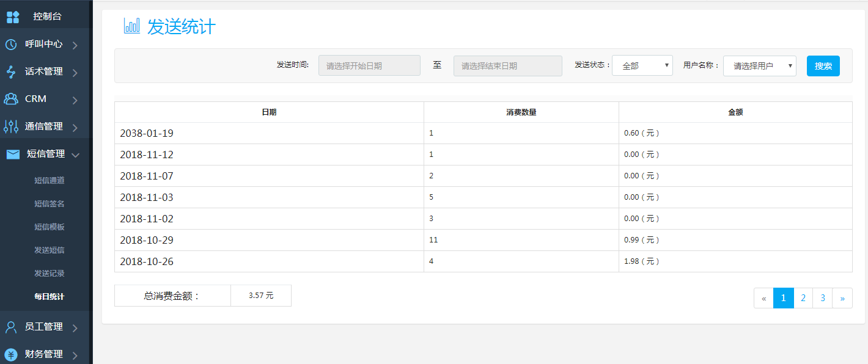This screenshot has width=868, height=364.
Task: Click the employee management person icon
Action: coord(11,327)
